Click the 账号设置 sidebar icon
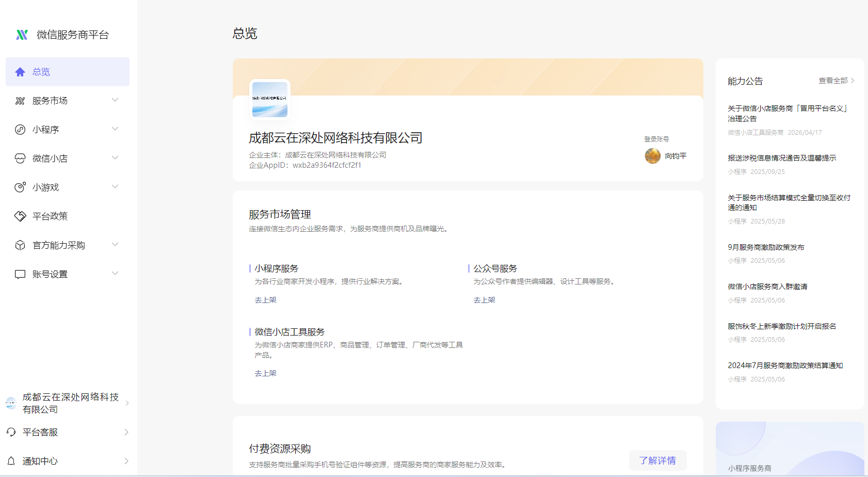This screenshot has width=868, height=477. point(20,274)
